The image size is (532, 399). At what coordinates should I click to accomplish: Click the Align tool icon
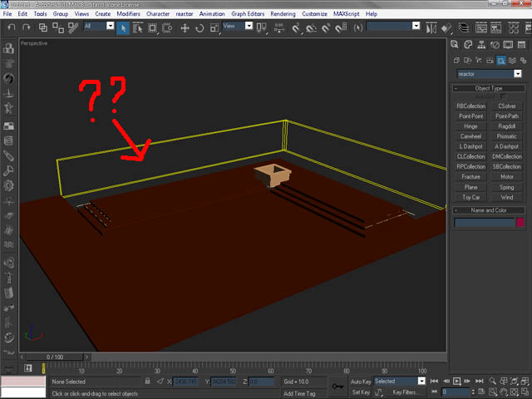pos(447,27)
